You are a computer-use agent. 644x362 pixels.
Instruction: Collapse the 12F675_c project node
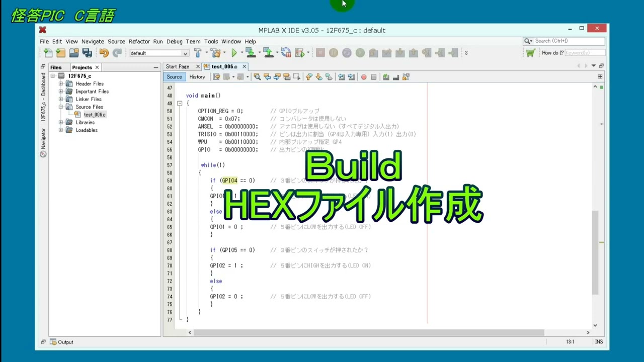(x=53, y=76)
